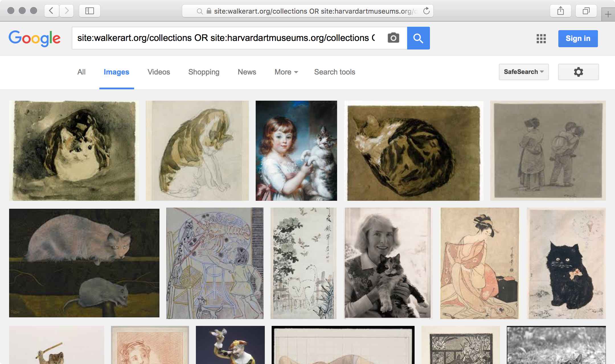Click the blue magnifier search button
The width and height of the screenshot is (615, 364).
[418, 38]
